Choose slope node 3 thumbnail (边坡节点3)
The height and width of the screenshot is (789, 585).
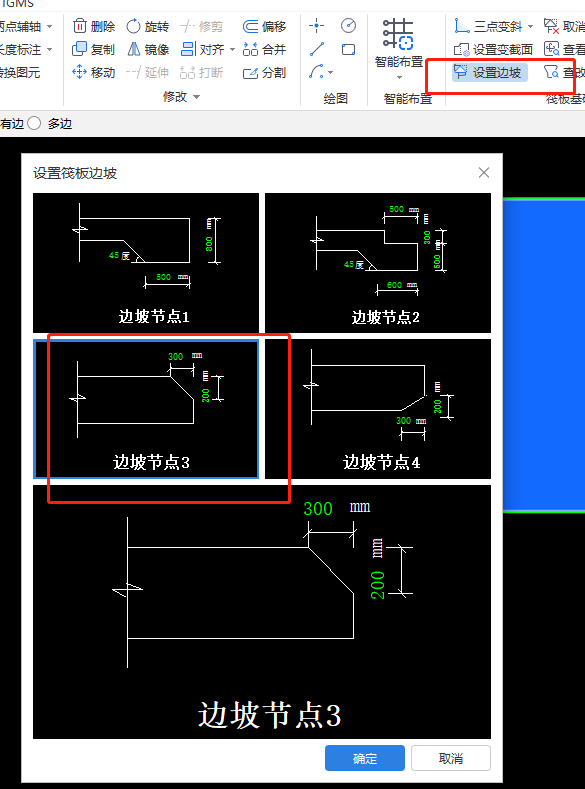click(146, 409)
